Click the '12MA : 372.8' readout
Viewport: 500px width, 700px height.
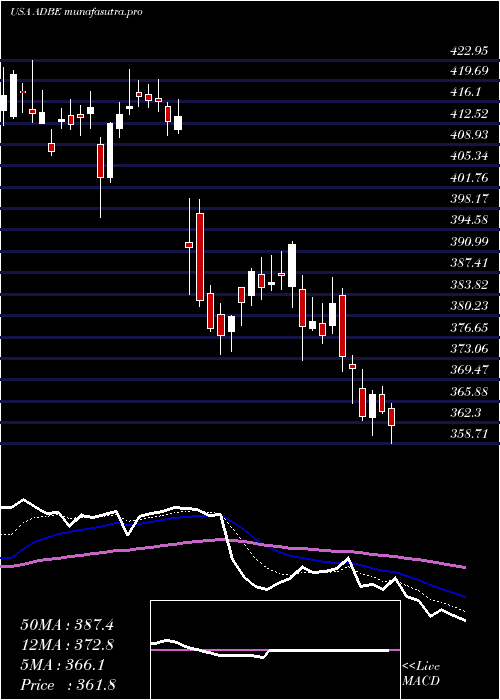[x=67, y=645]
